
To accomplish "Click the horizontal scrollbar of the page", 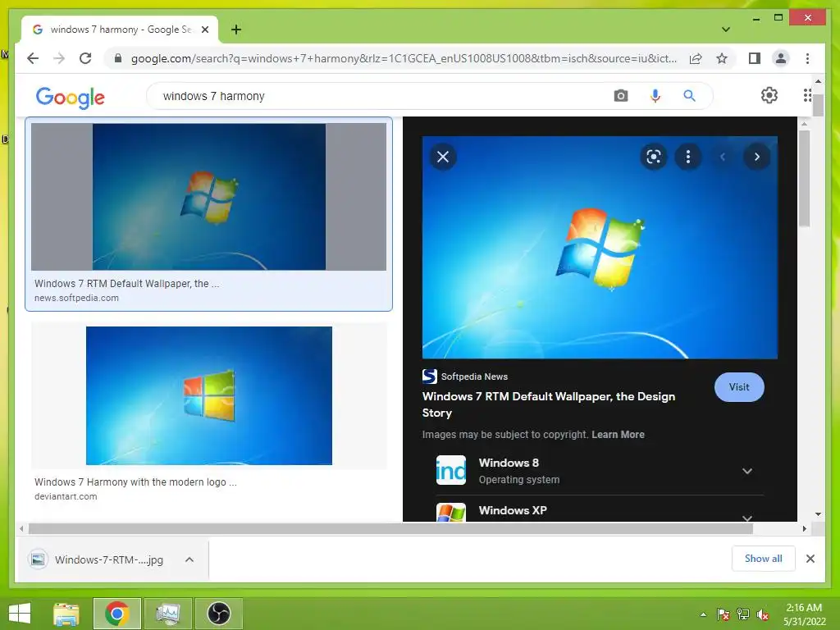I will click(x=391, y=529).
